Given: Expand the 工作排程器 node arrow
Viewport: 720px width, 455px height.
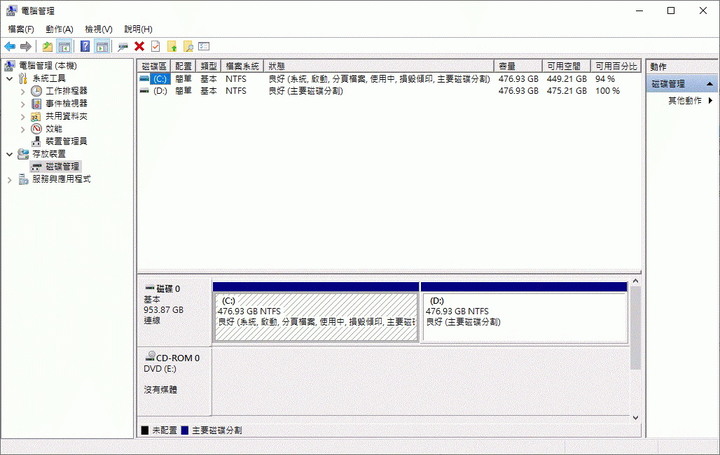Looking at the screenshot, I should [x=22, y=91].
